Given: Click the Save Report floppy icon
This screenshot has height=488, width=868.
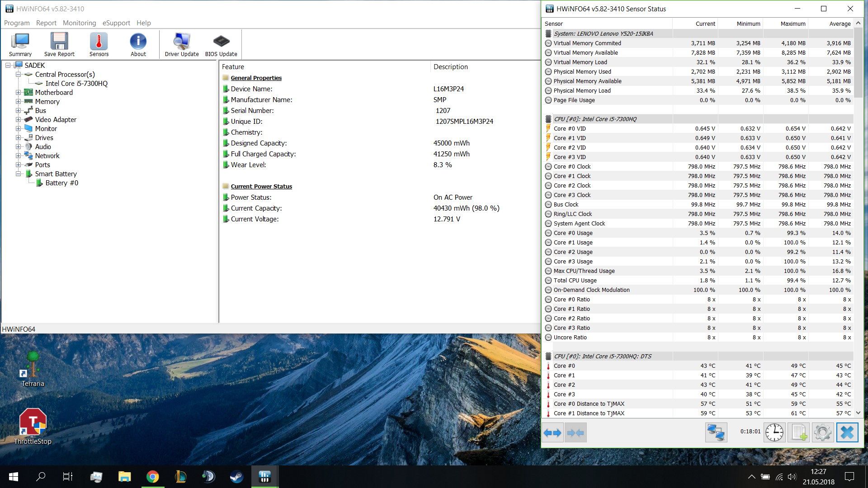Looking at the screenshot, I should [59, 44].
